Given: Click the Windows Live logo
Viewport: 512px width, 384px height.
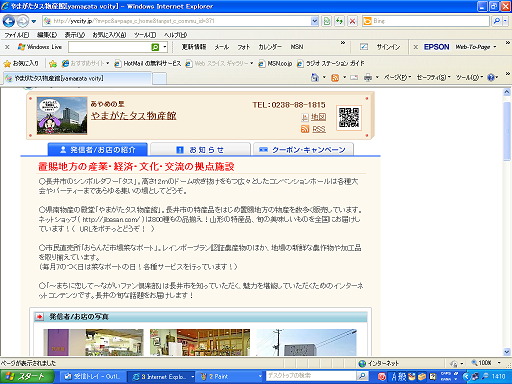Looking at the screenshot, I should (x=40, y=47).
